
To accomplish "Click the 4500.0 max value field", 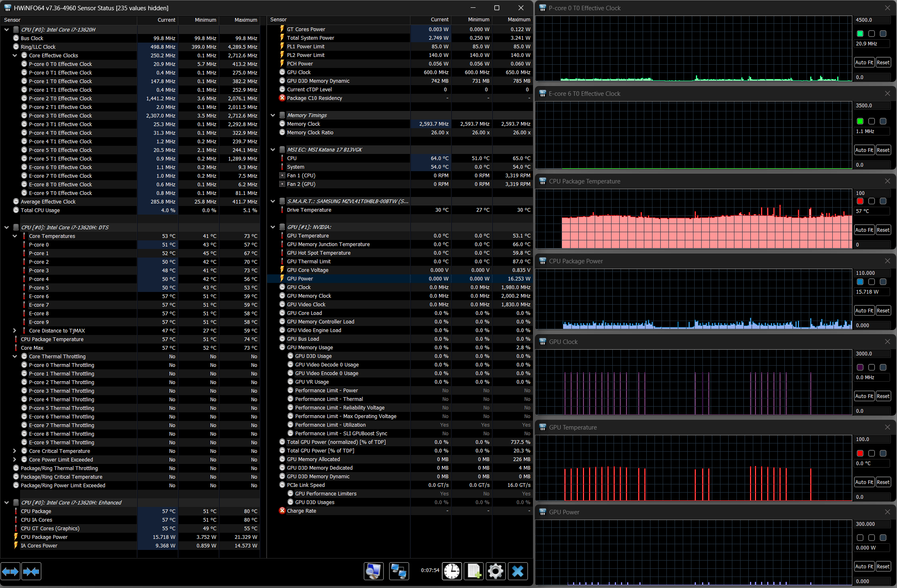I will 872,20.
